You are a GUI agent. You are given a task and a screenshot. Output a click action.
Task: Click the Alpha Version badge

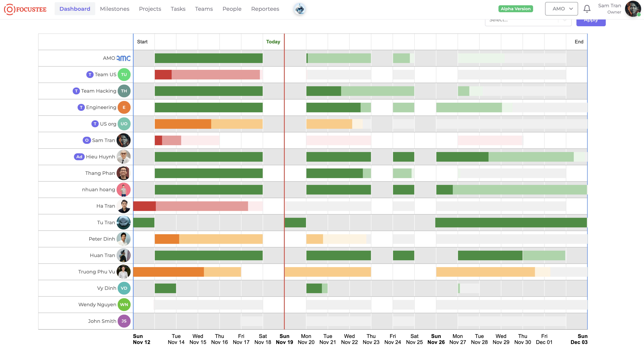(515, 9)
